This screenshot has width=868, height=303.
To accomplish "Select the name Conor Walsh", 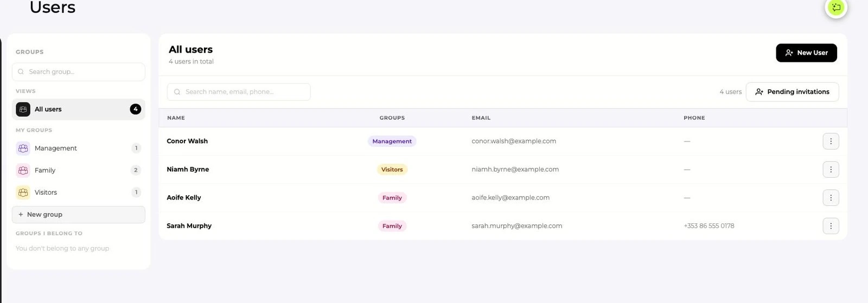I will (187, 141).
